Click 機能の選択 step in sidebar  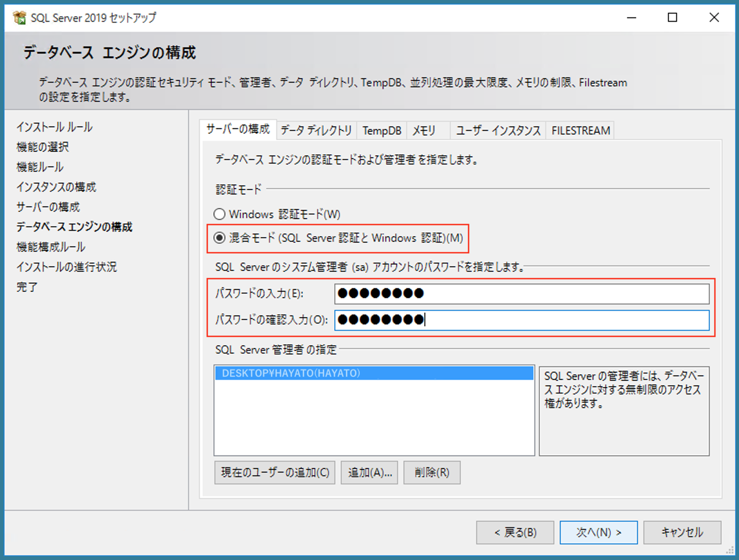[x=43, y=147]
